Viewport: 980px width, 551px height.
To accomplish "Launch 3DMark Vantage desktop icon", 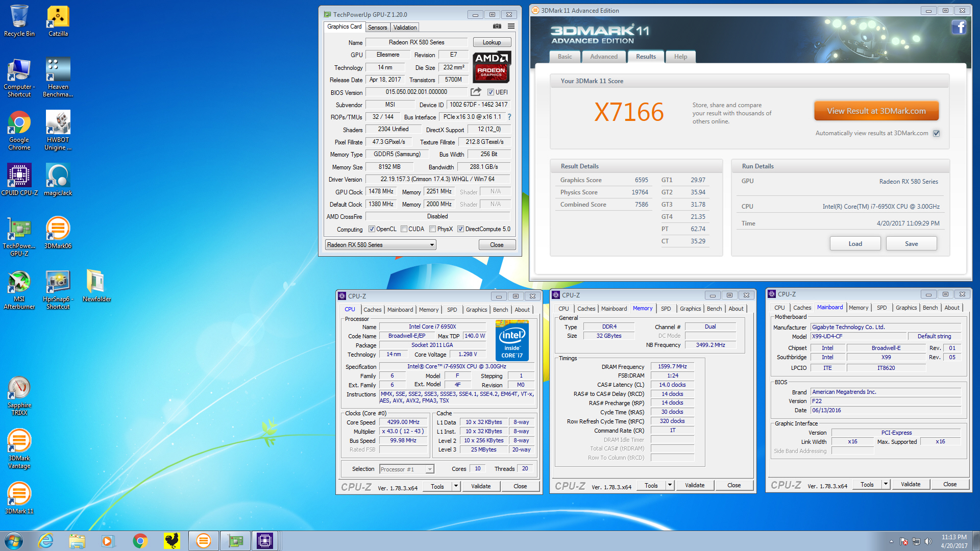I will [x=19, y=449].
